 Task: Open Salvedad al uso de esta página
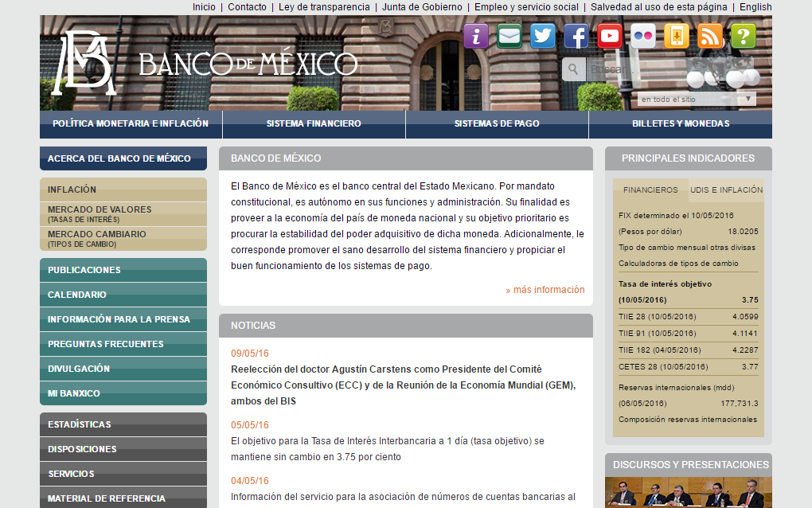[x=658, y=6]
